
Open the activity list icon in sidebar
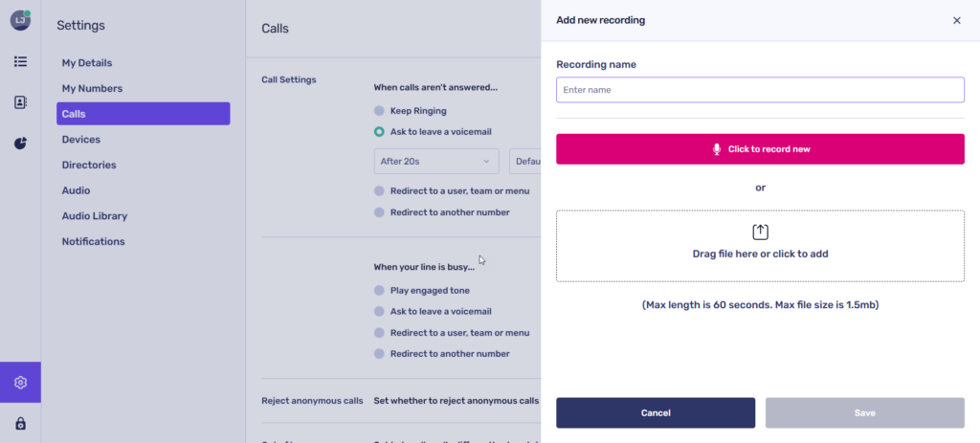pos(20,61)
